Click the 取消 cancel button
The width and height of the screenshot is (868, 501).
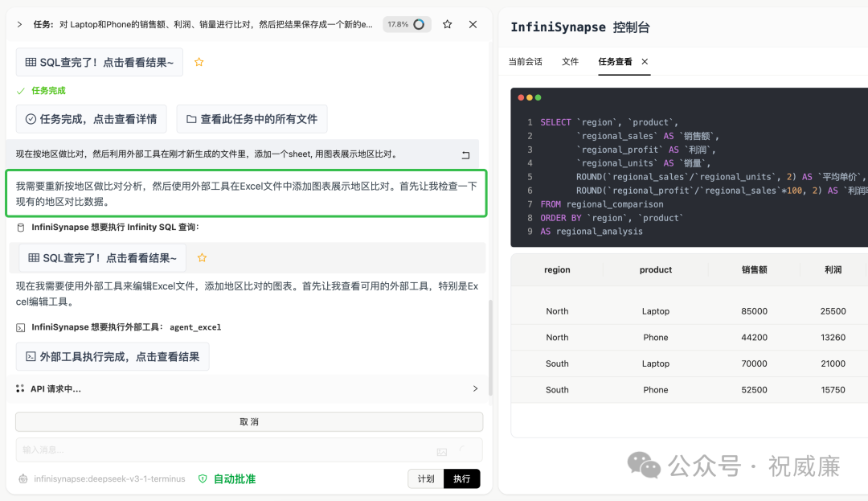pos(249,421)
